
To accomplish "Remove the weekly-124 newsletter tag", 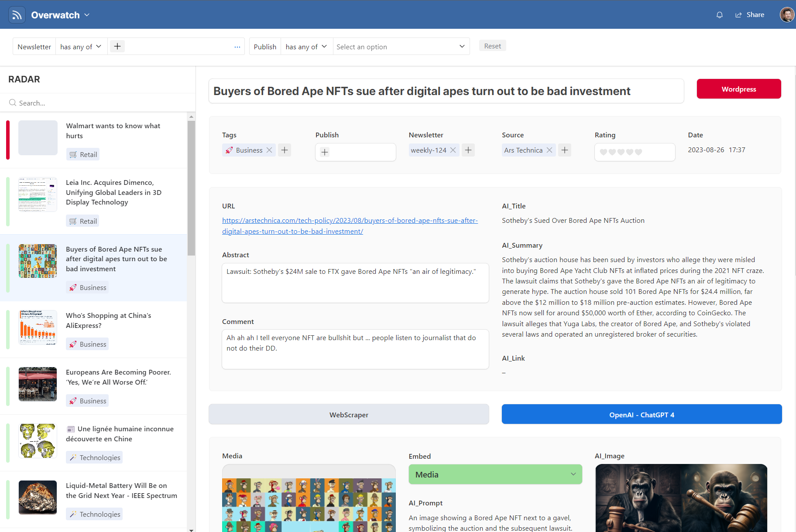I will coord(453,150).
